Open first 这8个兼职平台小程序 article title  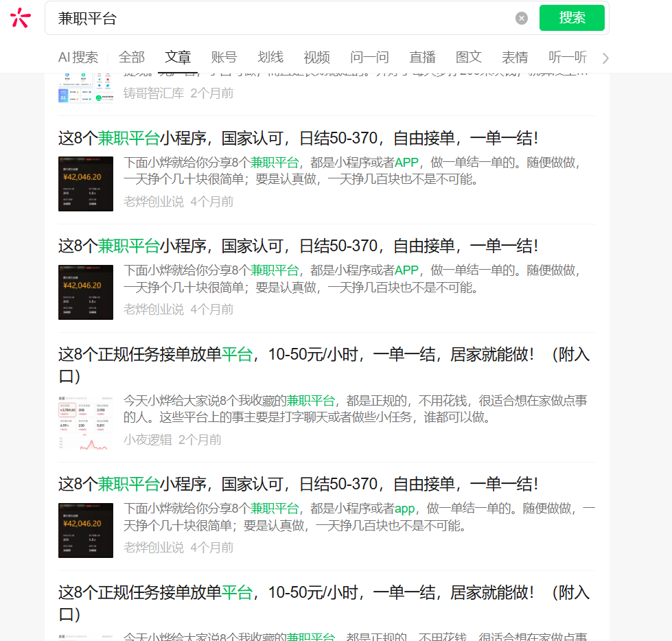click(x=298, y=138)
